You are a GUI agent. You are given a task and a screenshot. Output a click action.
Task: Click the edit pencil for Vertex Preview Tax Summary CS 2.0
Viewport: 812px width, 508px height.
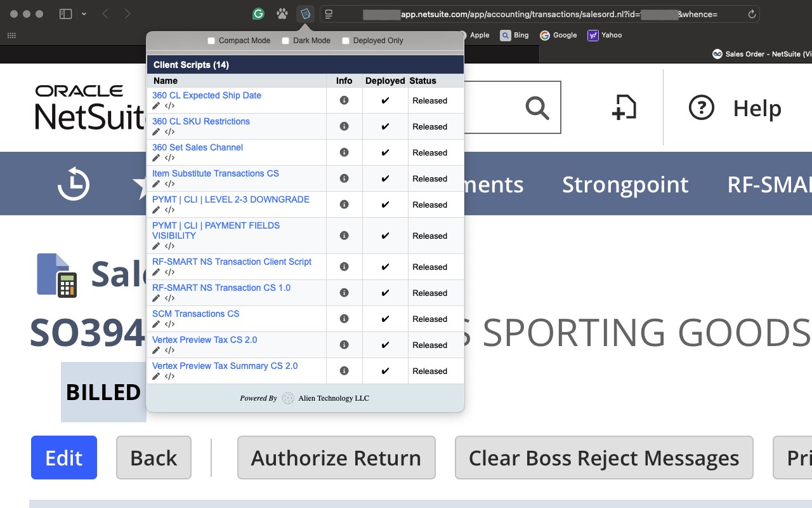(156, 377)
